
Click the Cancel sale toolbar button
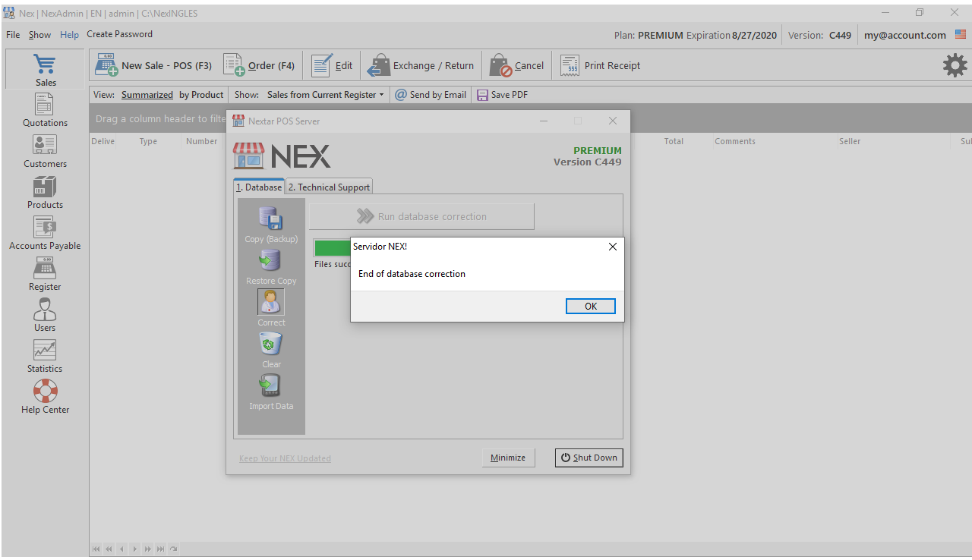pyautogui.click(x=516, y=66)
